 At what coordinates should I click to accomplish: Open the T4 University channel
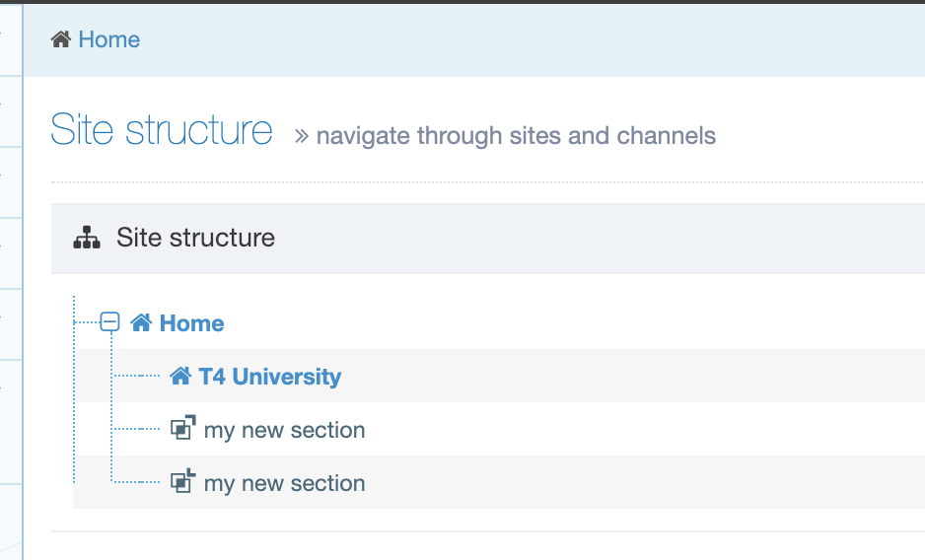click(x=269, y=377)
